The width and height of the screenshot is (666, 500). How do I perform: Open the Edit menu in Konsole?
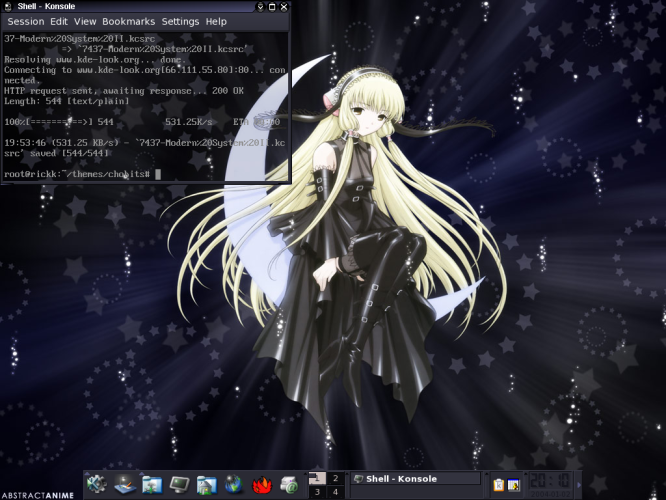pyautogui.click(x=59, y=22)
